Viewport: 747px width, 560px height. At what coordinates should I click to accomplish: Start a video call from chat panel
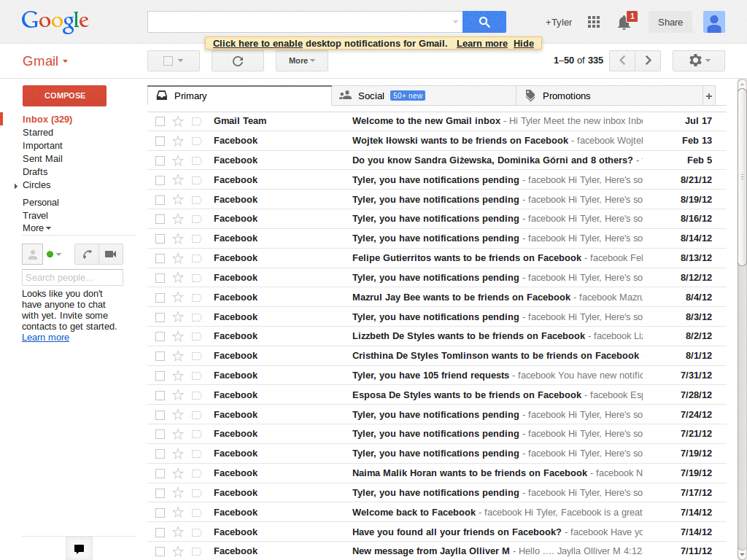[x=110, y=254]
